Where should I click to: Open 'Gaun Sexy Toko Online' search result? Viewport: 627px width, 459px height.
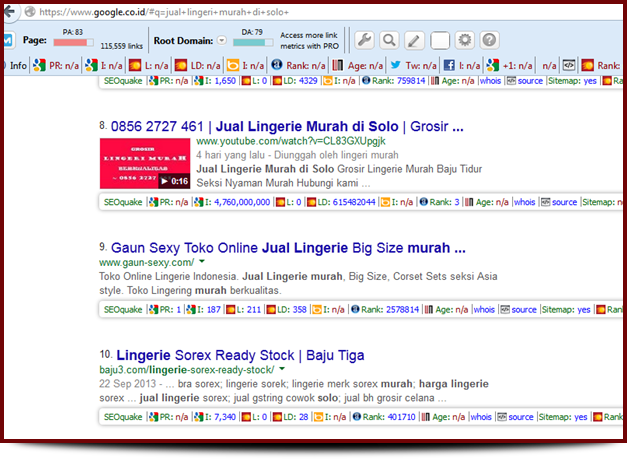pos(288,247)
